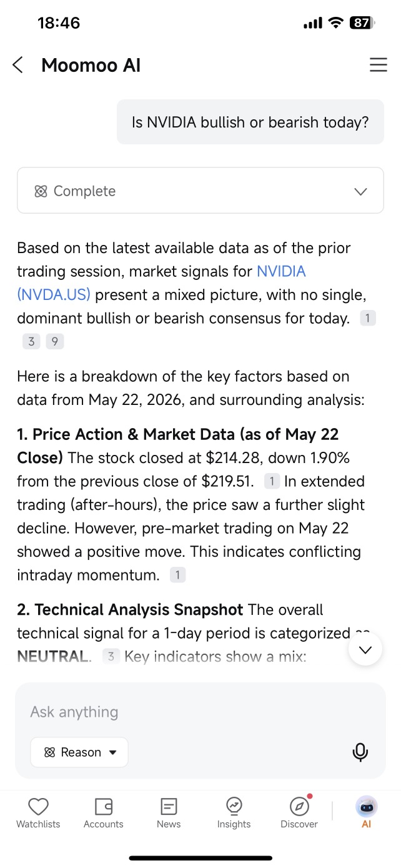Tap the microphone voice input icon
The height and width of the screenshot is (868, 401).
point(360,752)
